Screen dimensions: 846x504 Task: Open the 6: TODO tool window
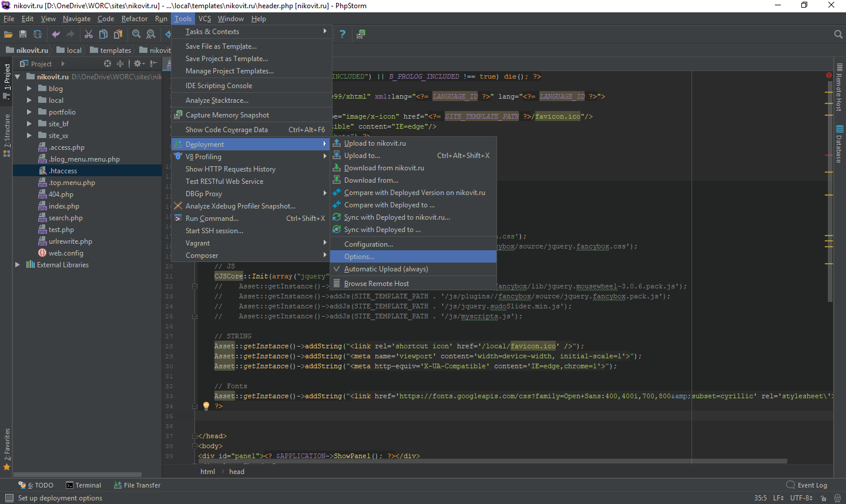(36, 485)
